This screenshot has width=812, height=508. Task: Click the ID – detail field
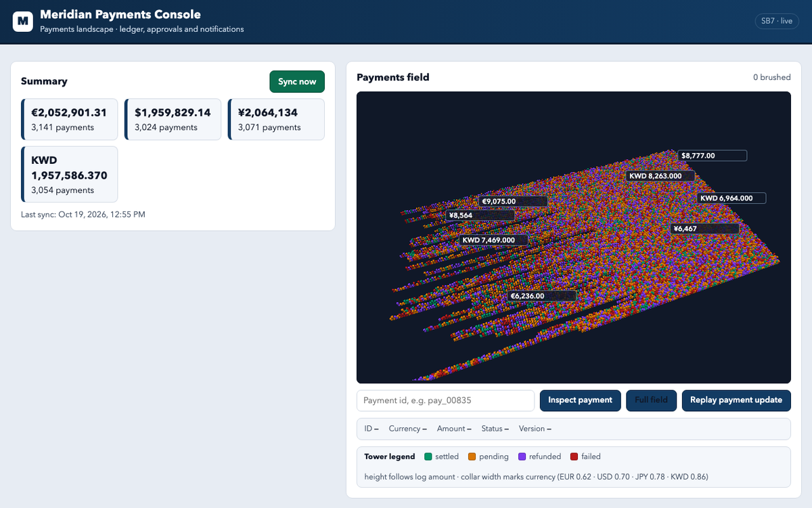pyautogui.click(x=371, y=429)
